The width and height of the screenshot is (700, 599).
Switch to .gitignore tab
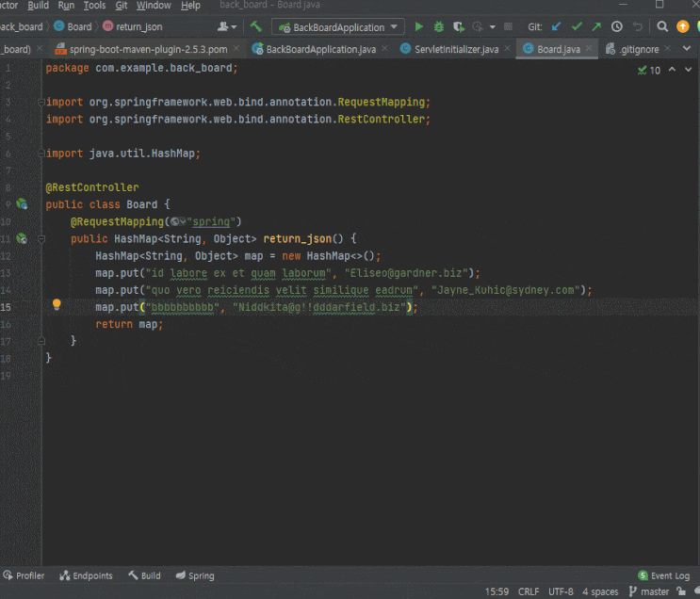click(639, 49)
